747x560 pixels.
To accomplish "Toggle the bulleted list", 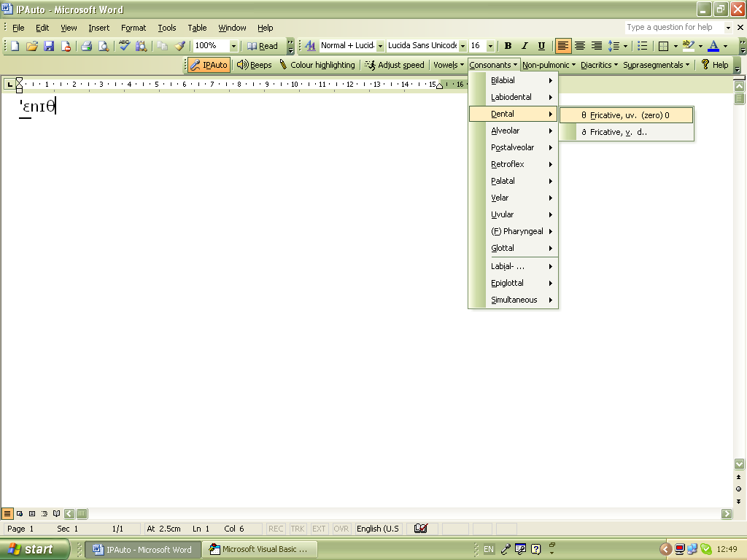I will 642,46.
